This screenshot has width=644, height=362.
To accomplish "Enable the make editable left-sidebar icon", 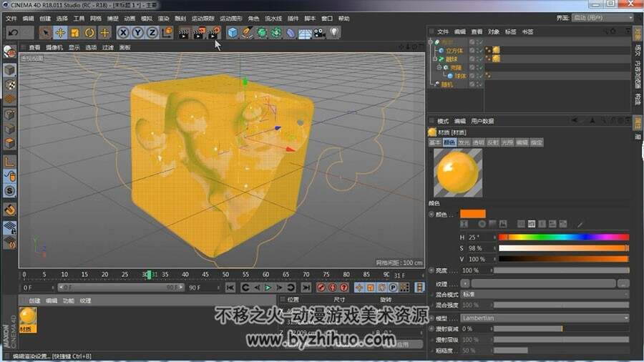I will (10, 52).
